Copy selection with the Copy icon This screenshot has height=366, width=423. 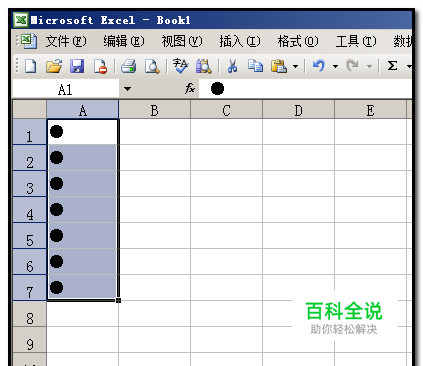[255, 66]
